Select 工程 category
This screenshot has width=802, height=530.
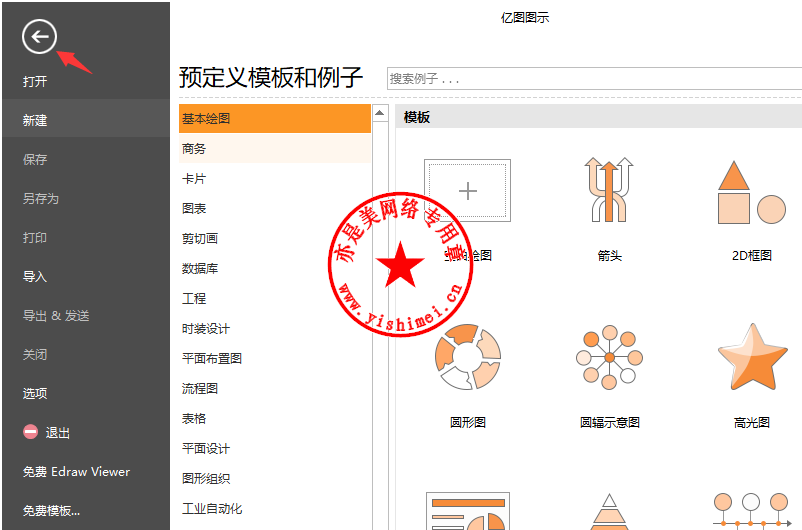click(194, 298)
